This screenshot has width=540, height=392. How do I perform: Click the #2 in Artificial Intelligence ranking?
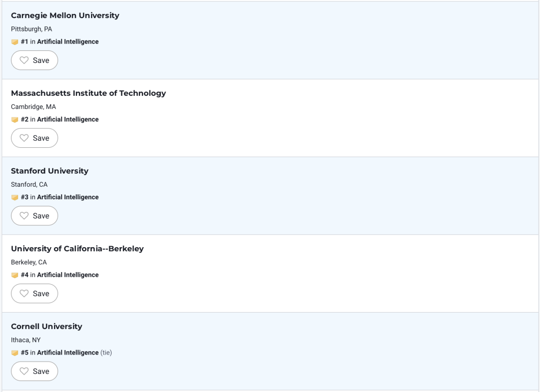59,119
